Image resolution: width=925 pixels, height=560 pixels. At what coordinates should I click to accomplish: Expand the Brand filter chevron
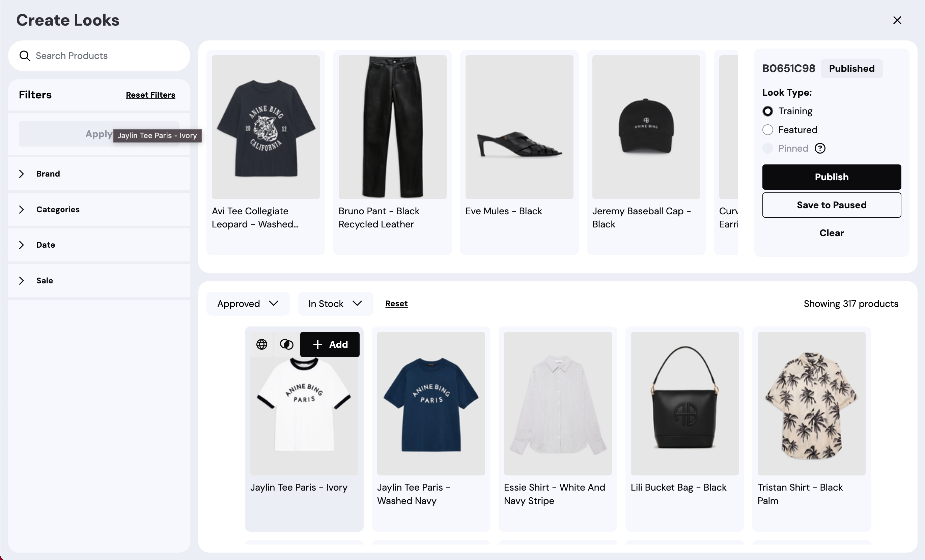pyautogui.click(x=21, y=174)
